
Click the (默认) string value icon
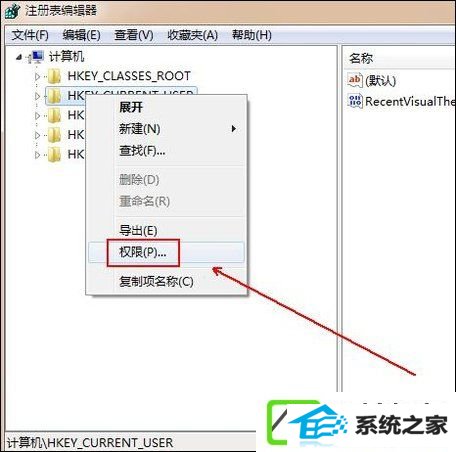tap(355, 80)
